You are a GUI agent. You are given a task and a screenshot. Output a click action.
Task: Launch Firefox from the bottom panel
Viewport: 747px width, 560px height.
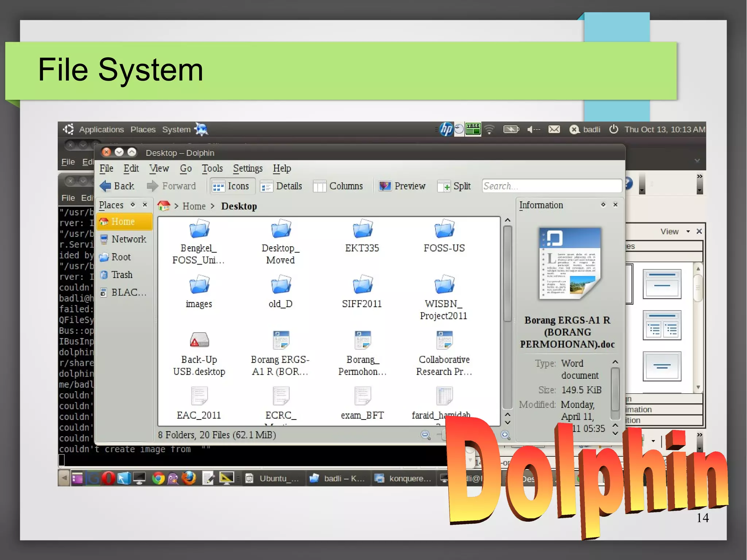click(x=189, y=478)
